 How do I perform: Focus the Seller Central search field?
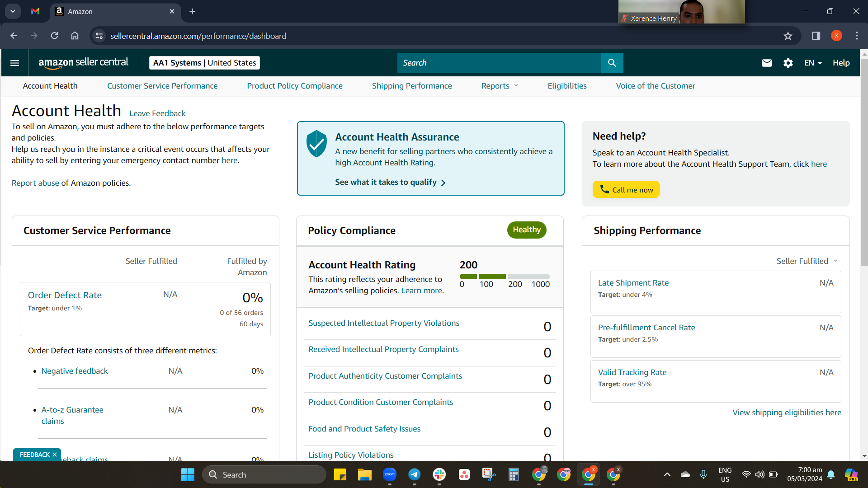coord(499,63)
